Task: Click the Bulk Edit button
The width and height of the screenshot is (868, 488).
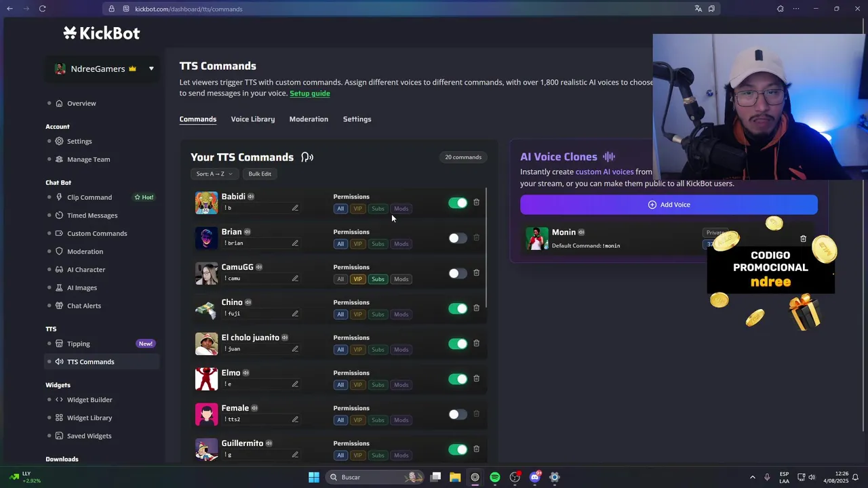Action: click(x=260, y=174)
